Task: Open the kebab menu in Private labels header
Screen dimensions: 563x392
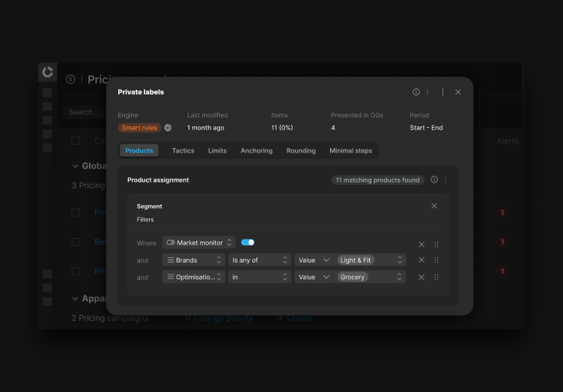Action: coord(427,92)
